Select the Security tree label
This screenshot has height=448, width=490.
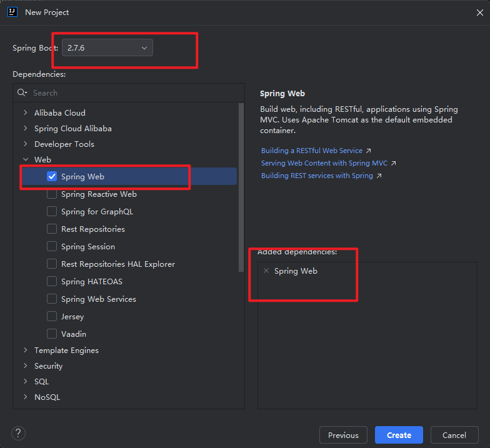[x=49, y=366]
